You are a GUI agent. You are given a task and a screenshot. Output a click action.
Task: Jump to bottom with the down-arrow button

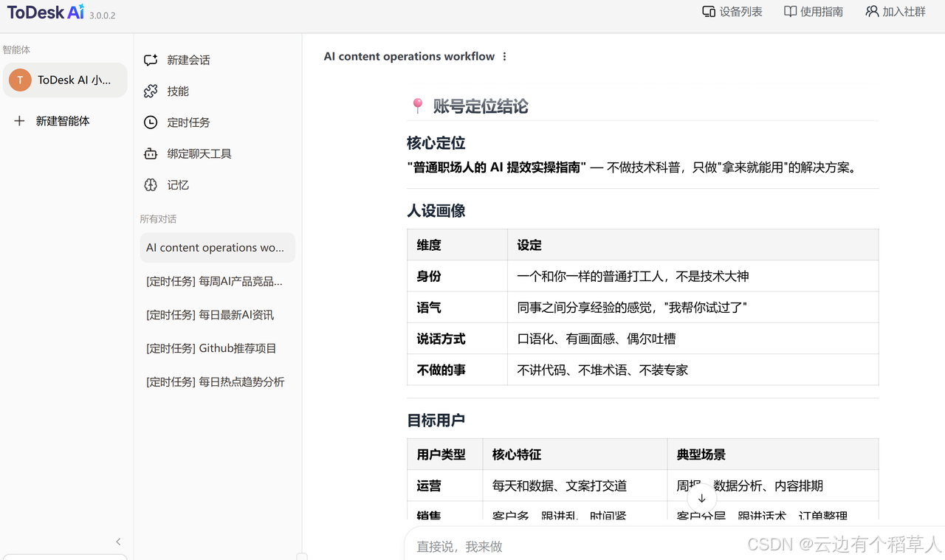pos(701,498)
